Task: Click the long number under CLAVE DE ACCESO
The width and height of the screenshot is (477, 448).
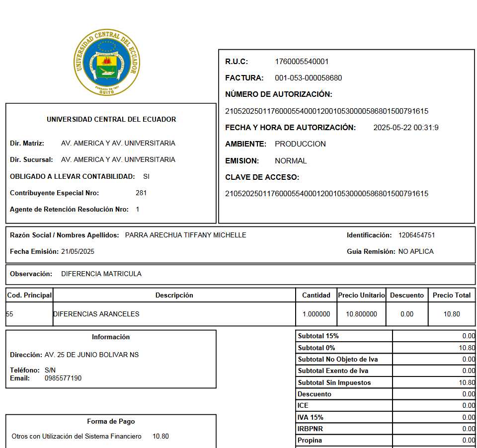Action: (327, 193)
